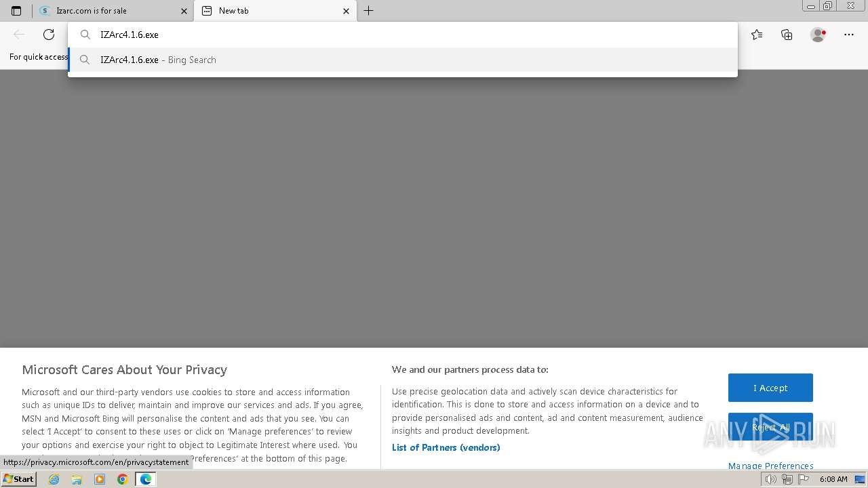This screenshot has height=488, width=868.
Task: Click the Microsoft Cares About Your Privacy heading
Action: point(124,369)
